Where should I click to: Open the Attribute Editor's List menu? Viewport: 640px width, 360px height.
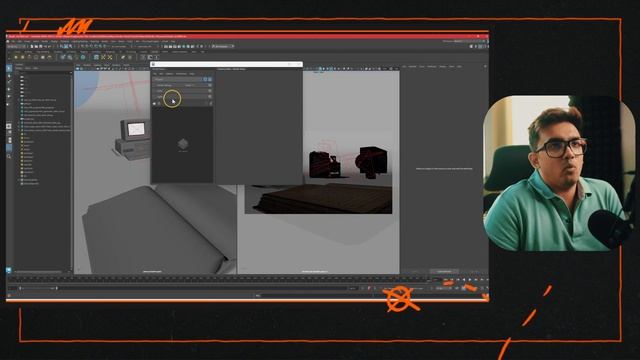[x=404, y=66]
